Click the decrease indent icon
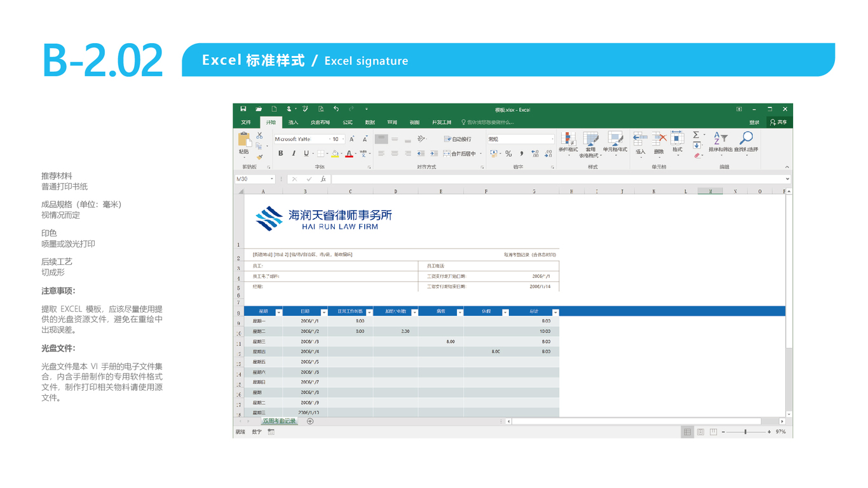This screenshot has width=868, height=488. (421, 153)
